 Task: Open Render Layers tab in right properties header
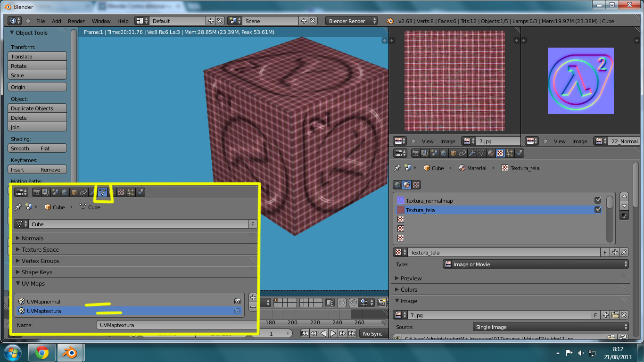point(425,153)
